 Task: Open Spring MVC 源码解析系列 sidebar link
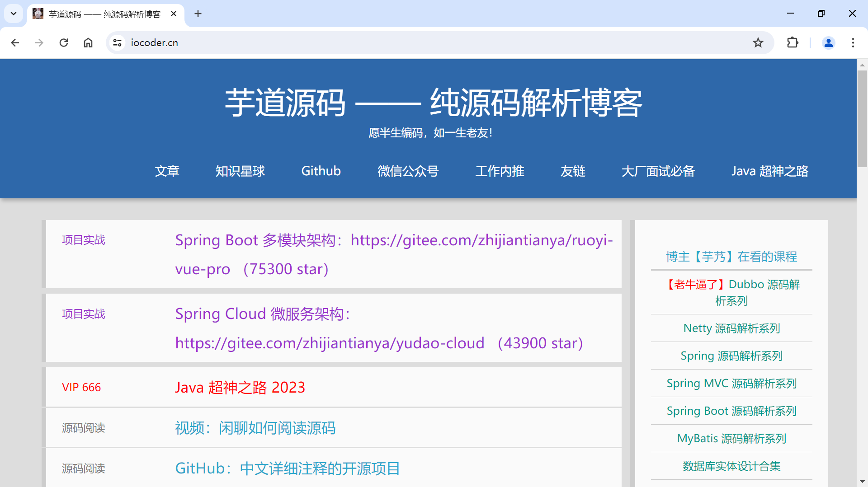point(731,384)
